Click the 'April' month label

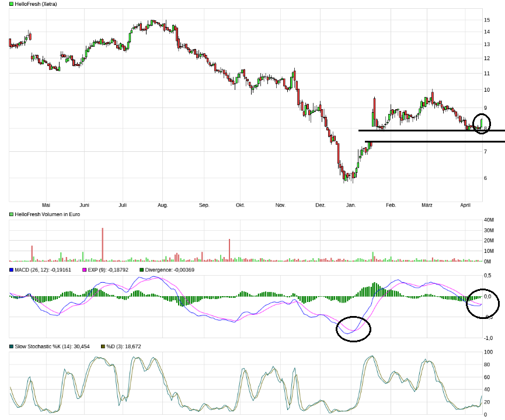click(x=465, y=206)
